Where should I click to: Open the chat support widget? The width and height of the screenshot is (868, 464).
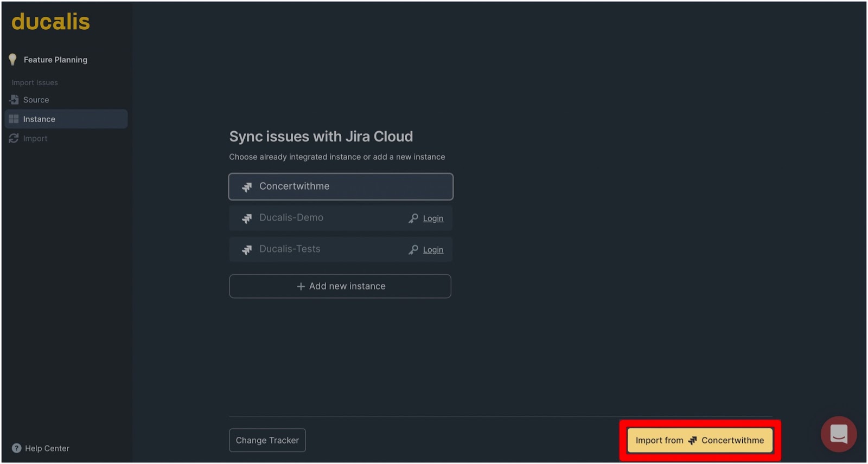pos(839,434)
